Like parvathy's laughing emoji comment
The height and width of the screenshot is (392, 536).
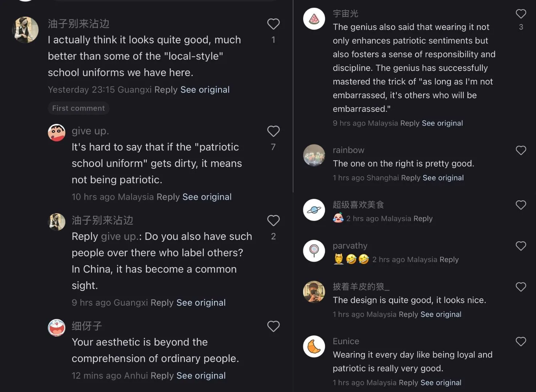pyautogui.click(x=521, y=246)
